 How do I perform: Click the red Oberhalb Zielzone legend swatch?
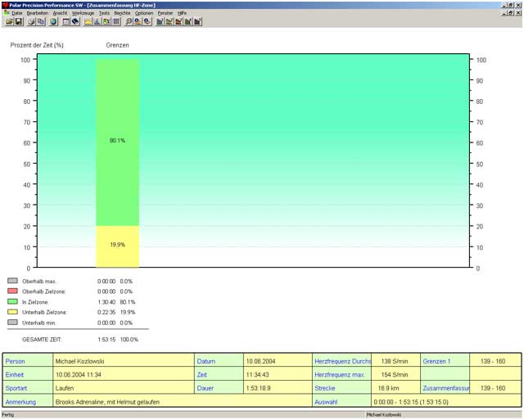12,291
